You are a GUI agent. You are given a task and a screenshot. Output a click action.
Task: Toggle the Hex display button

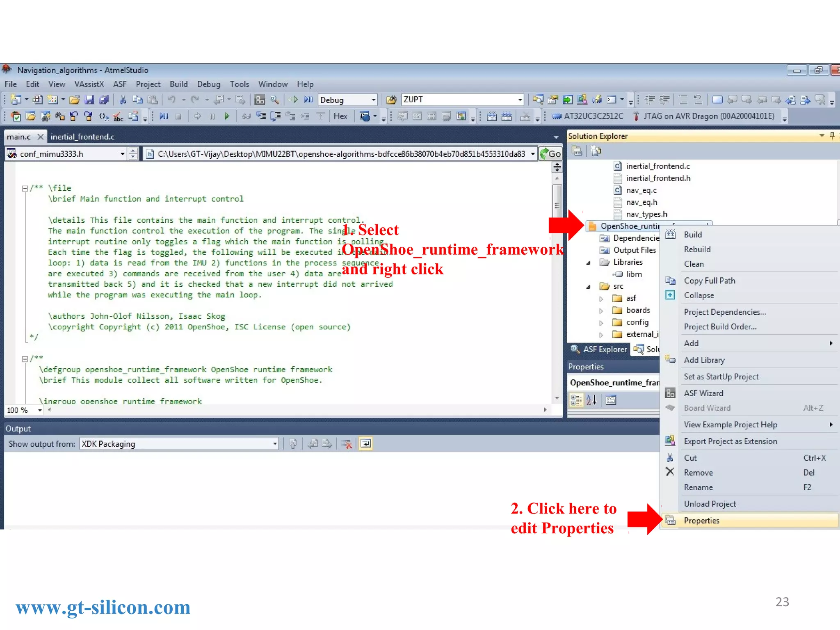click(340, 116)
